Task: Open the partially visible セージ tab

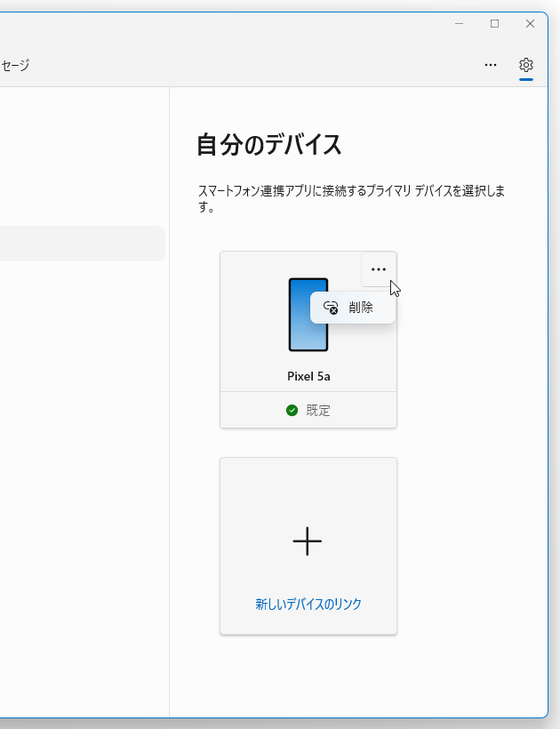Action: (15, 65)
